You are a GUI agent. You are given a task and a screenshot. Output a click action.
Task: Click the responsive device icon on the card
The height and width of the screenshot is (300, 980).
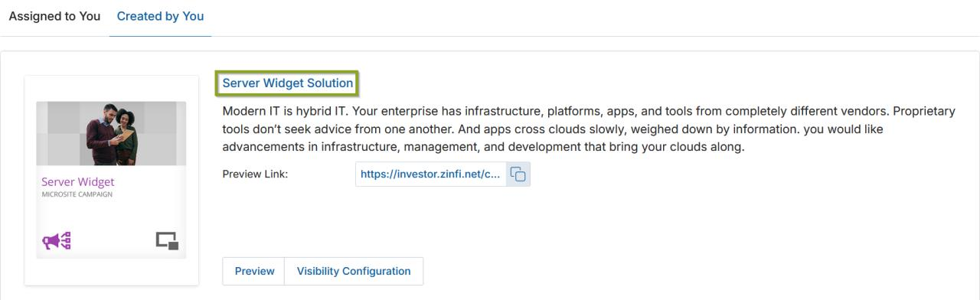168,241
